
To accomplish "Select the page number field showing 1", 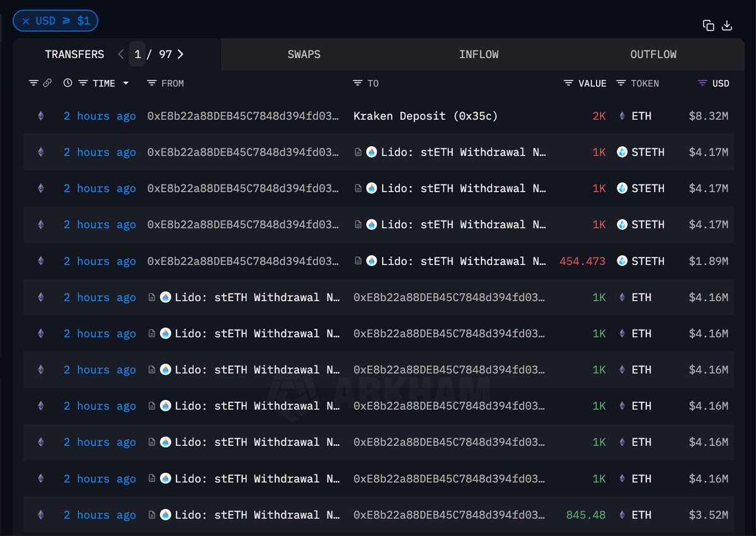I will click(137, 54).
